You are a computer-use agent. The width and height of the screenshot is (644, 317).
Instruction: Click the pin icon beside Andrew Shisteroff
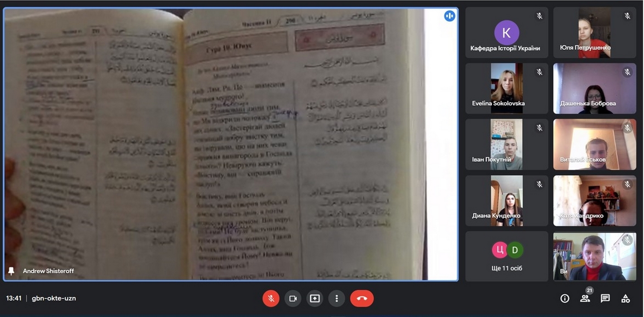pyautogui.click(x=11, y=271)
